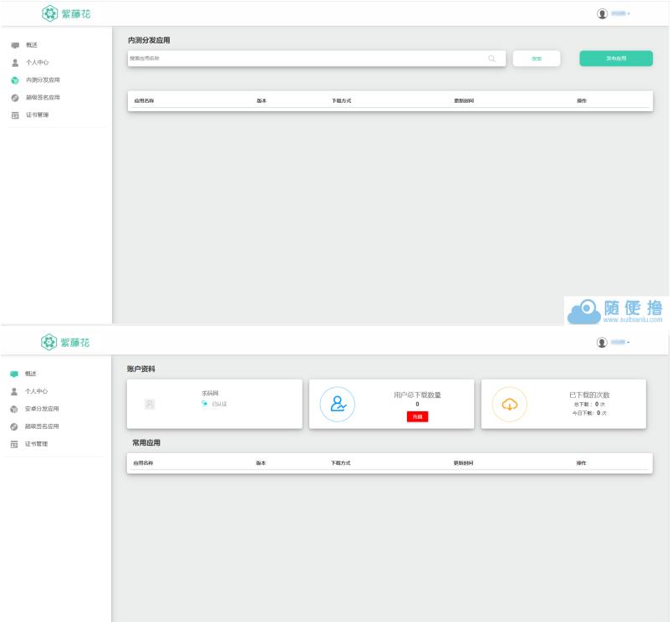672x622 pixels.
Task: Click the 已认证 verified badge icon
Action: [x=205, y=403]
